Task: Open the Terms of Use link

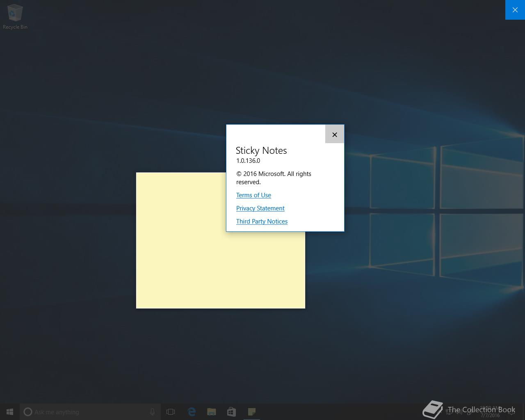Action: [x=253, y=195]
